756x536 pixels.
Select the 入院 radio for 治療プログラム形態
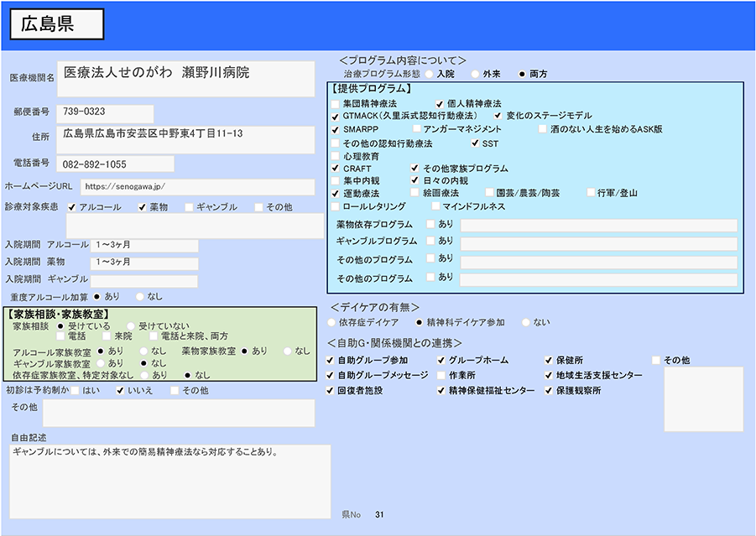click(429, 75)
